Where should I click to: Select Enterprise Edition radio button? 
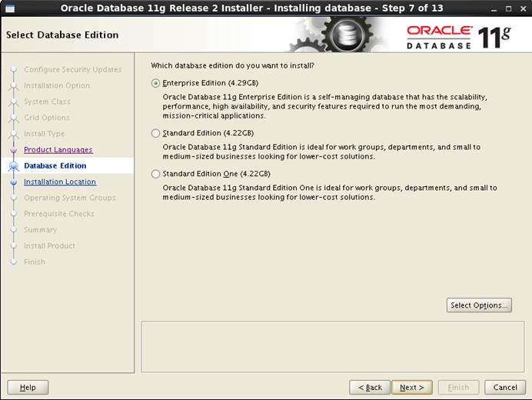tap(155, 83)
